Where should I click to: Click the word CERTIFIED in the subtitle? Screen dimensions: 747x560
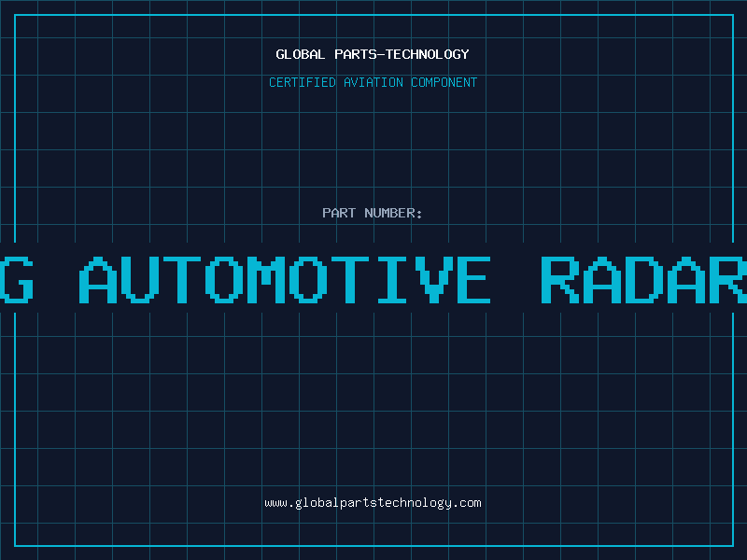click(x=303, y=82)
